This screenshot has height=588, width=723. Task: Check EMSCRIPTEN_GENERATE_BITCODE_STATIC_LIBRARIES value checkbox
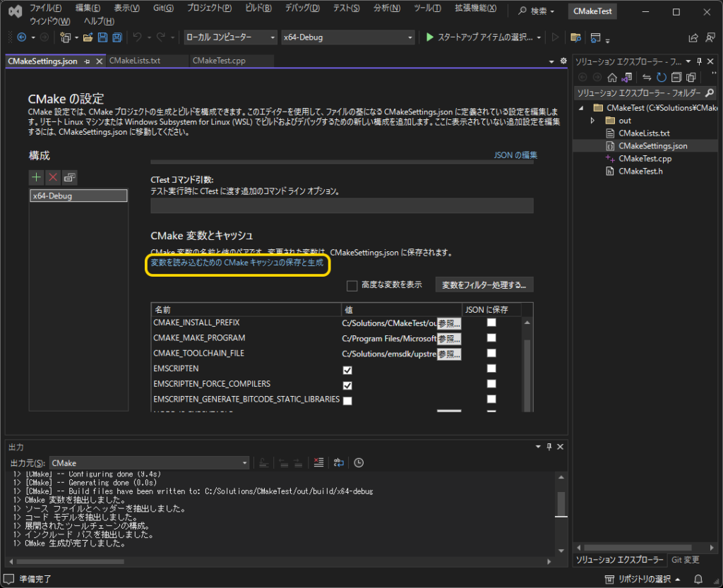347,400
